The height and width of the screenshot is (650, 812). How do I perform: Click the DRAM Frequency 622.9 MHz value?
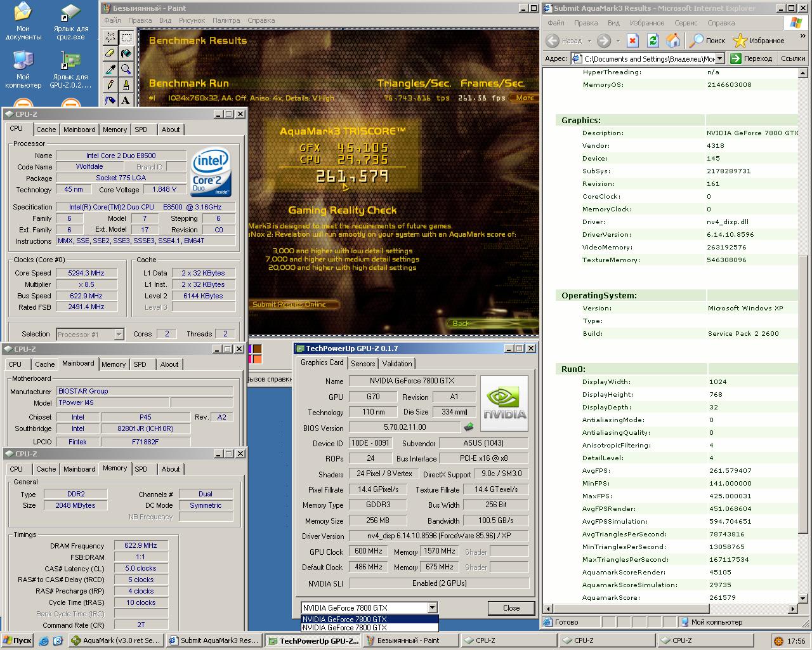tap(141, 545)
